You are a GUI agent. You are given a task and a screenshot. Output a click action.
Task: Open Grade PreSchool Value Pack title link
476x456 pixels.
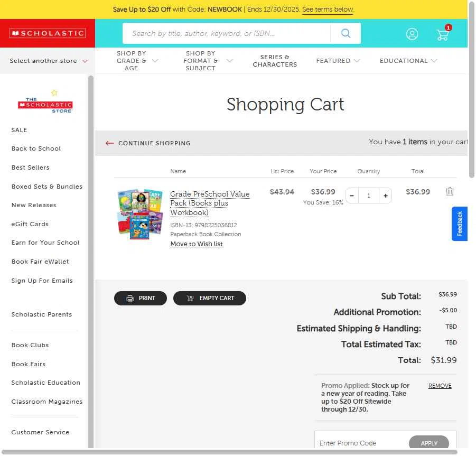pos(210,203)
